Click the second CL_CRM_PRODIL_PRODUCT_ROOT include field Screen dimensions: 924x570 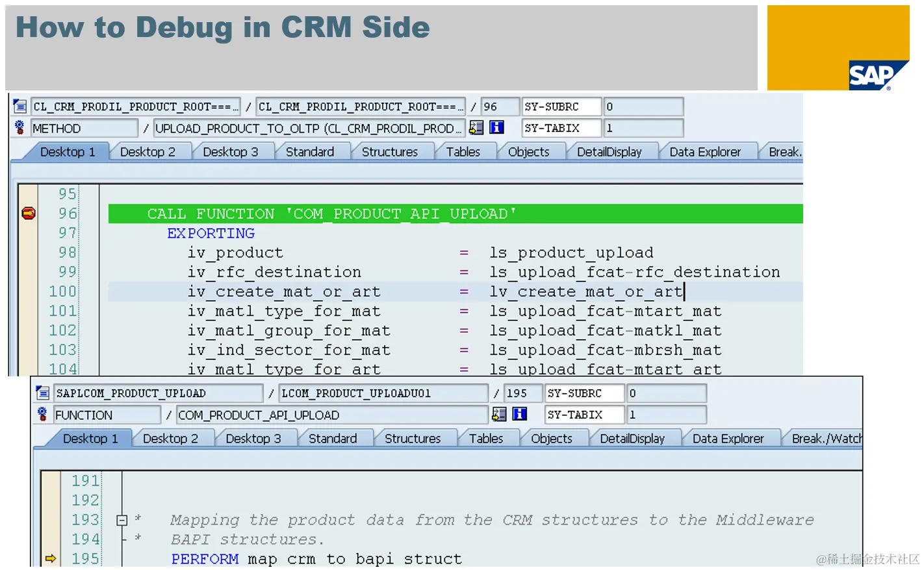point(361,106)
